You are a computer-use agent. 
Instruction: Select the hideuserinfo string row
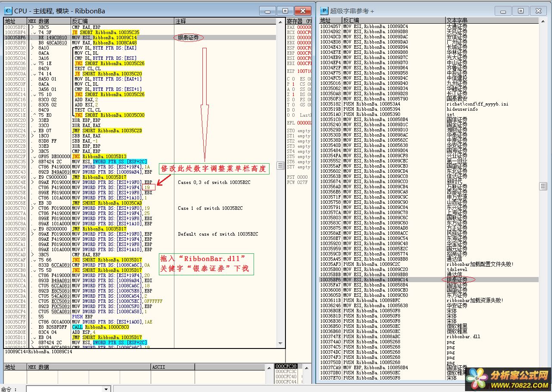click(429, 109)
